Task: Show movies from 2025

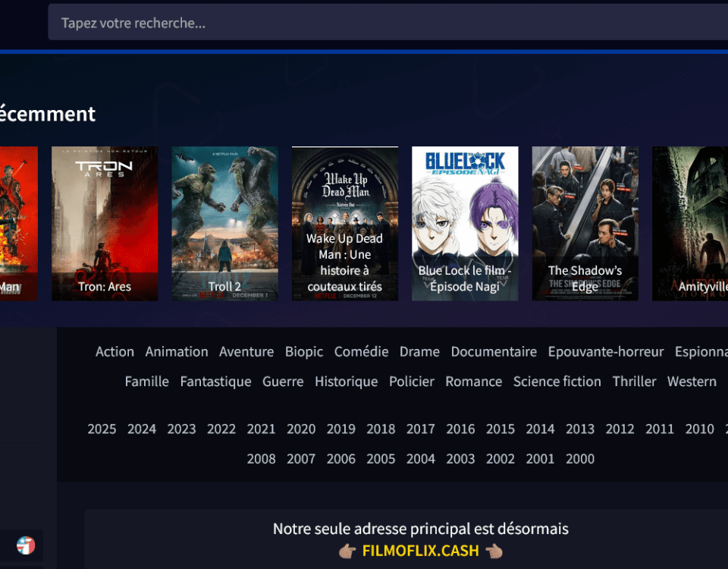Action: [x=102, y=429]
